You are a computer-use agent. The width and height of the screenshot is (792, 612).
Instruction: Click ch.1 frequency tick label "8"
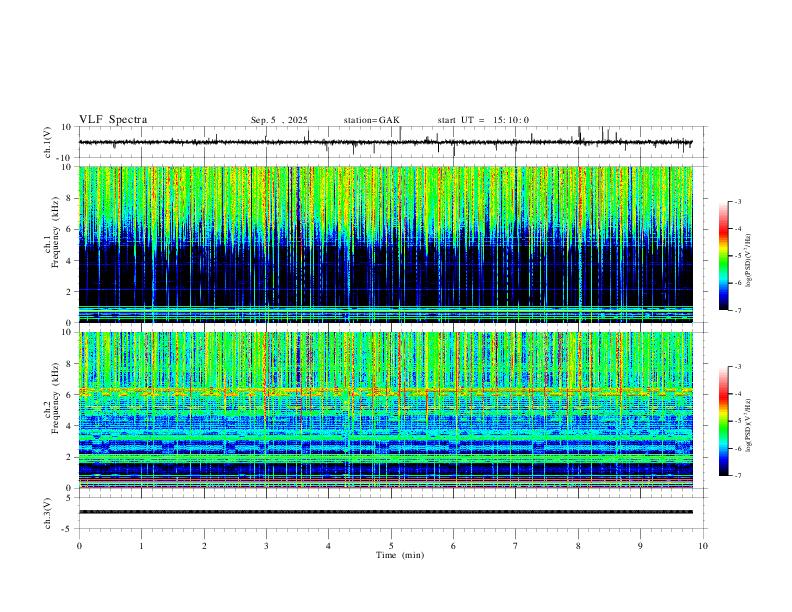tap(70, 198)
